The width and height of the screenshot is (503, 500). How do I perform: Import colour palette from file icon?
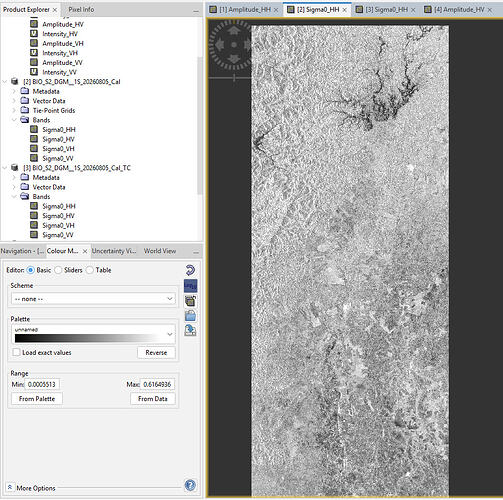[190, 315]
